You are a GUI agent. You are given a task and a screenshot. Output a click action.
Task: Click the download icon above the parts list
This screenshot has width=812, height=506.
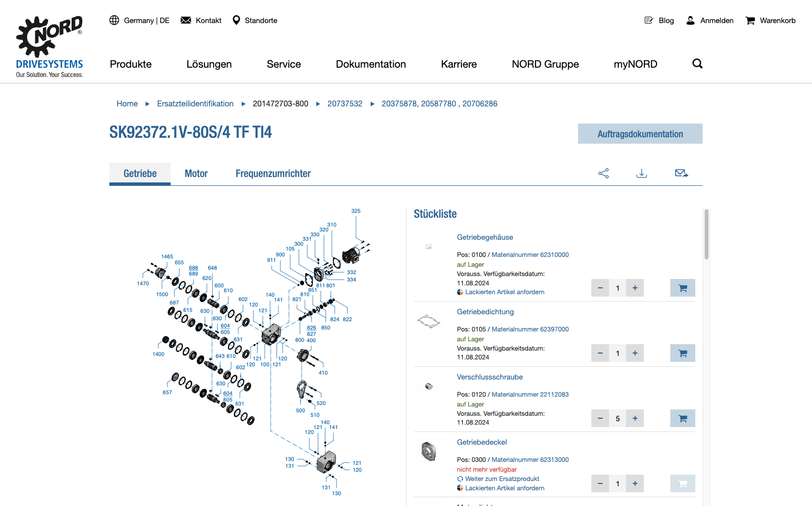pyautogui.click(x=642, y=174)
